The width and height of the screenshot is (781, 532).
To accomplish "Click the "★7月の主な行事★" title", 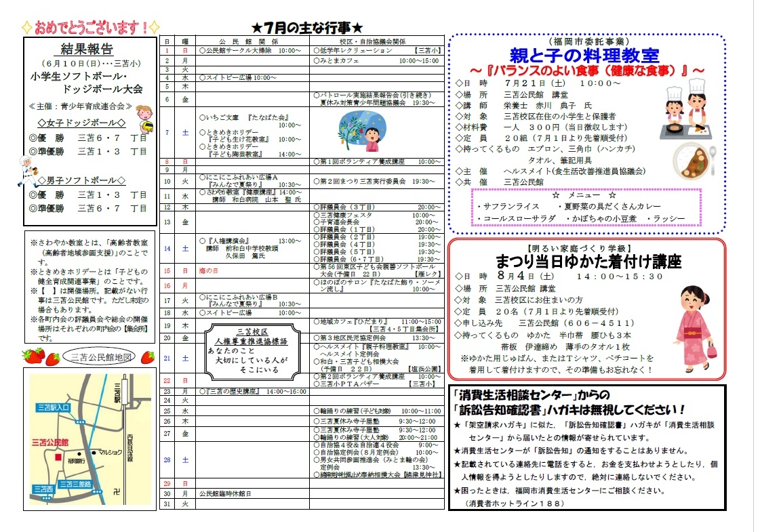I will [x=307, y=27].
